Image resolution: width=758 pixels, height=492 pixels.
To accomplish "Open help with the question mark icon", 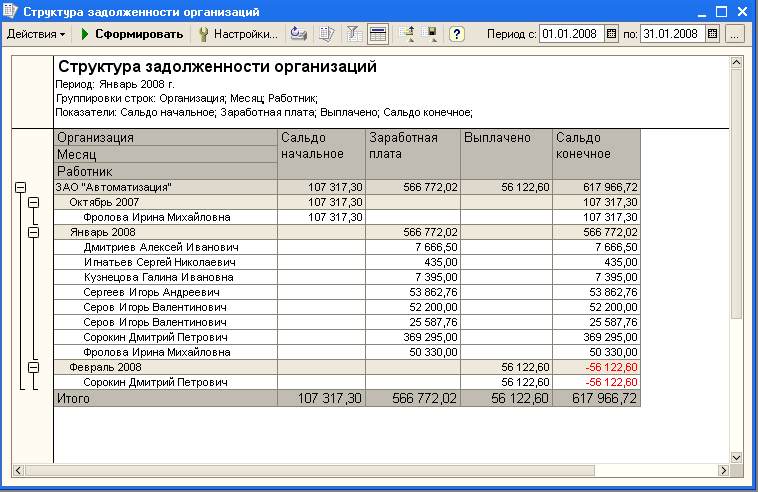I will pyautogui.click(x=456, y=34).
